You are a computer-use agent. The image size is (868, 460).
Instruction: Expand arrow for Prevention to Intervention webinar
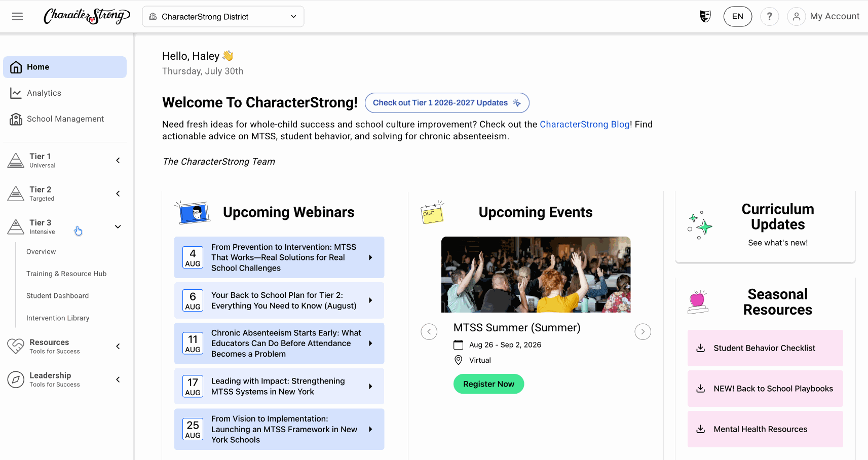coord(370,257)
